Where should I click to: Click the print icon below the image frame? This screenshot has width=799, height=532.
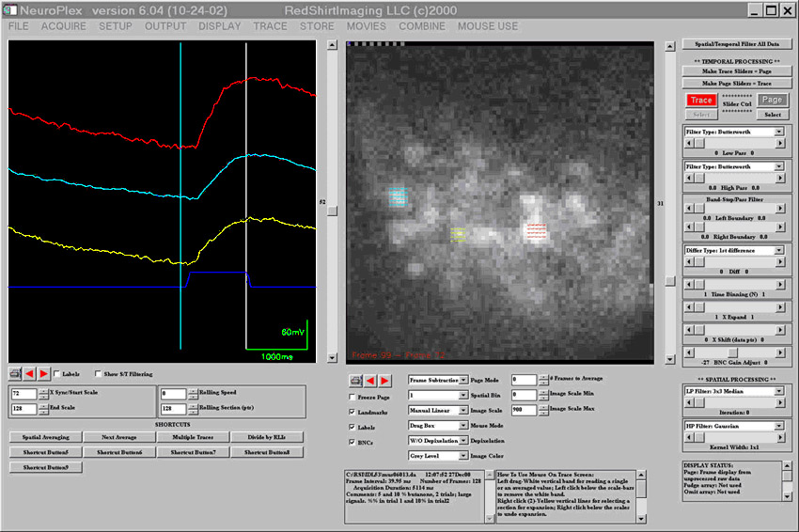click(356, 380)
